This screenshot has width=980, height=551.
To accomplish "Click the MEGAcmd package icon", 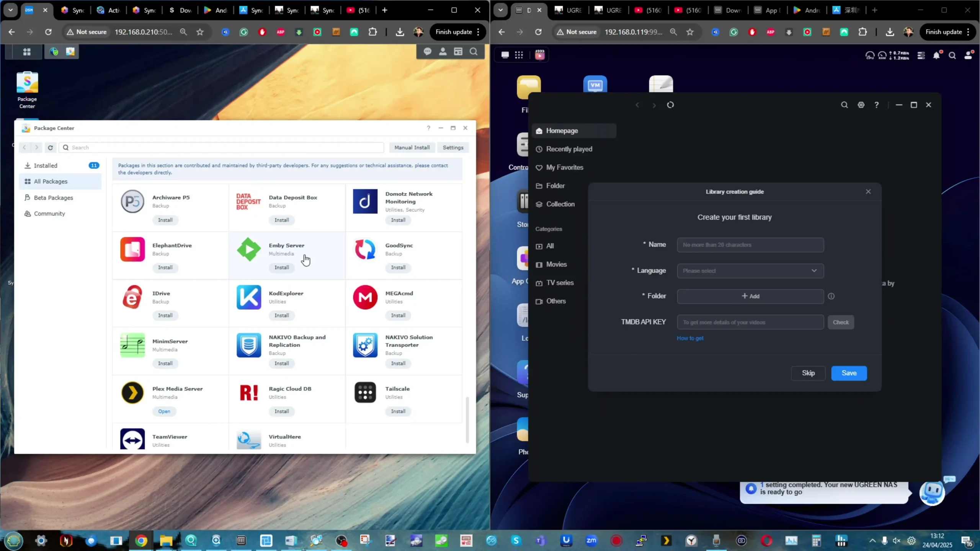I will tap(365, 297).
